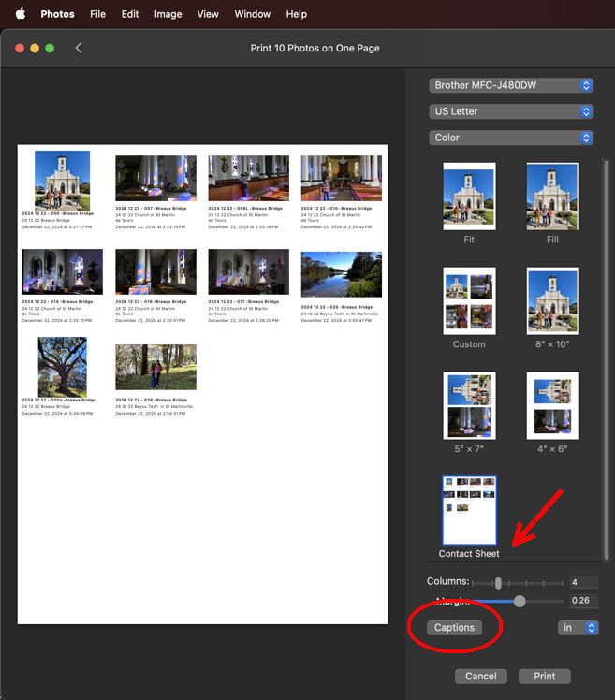Go back with the chevron arrow
Viewport: 615px width, 700px height.
pos(79,48)
